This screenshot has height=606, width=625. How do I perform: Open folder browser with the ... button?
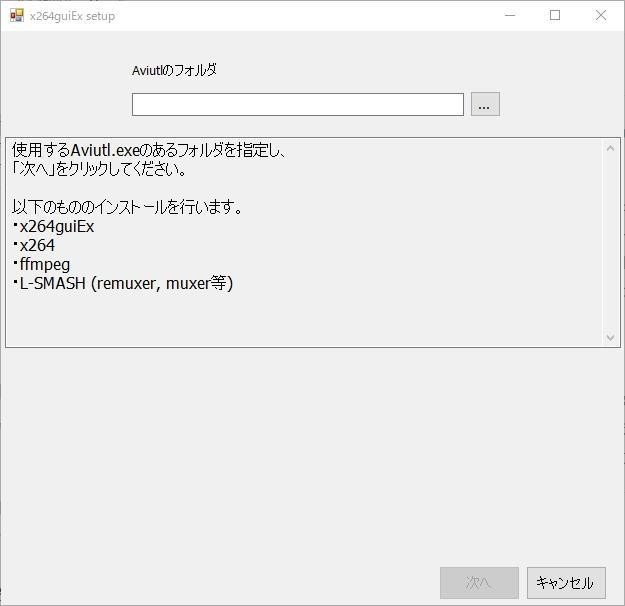tap(485, 104)
